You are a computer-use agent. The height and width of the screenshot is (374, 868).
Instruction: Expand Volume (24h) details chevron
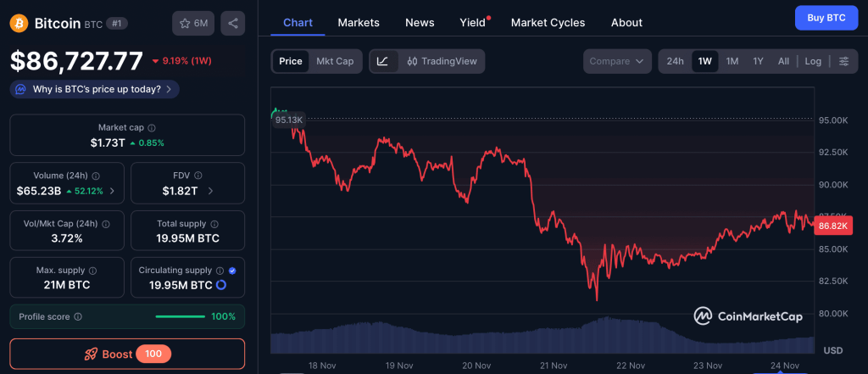tap(113, 191)
